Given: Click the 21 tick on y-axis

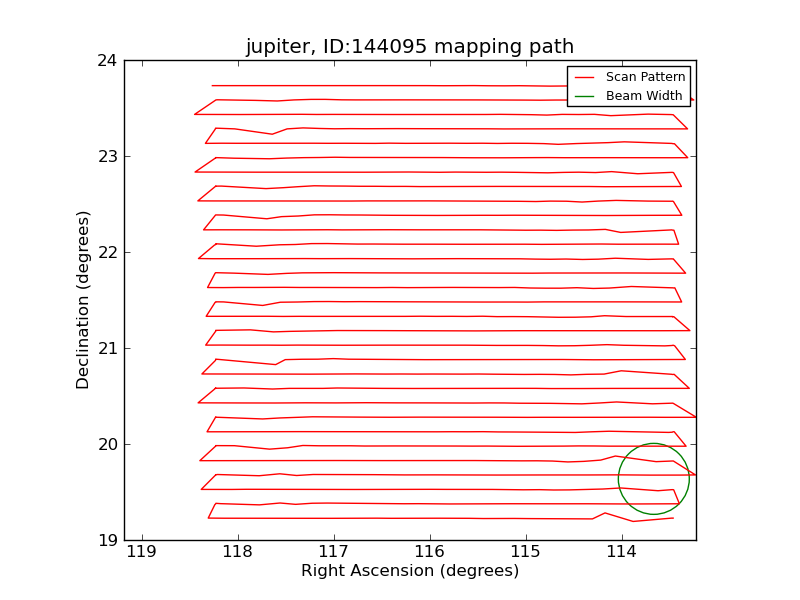Looking at the screenshot, I should point(106,348).
